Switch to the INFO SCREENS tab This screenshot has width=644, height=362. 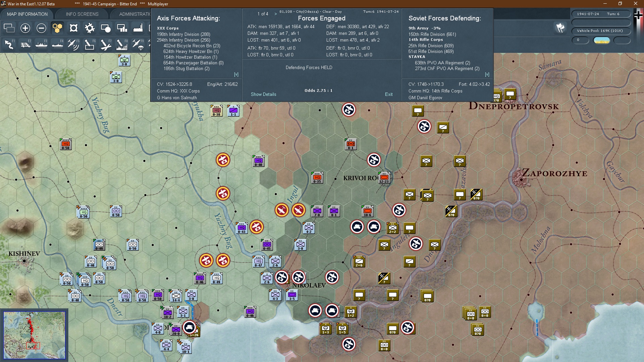(x=82, y=14)
